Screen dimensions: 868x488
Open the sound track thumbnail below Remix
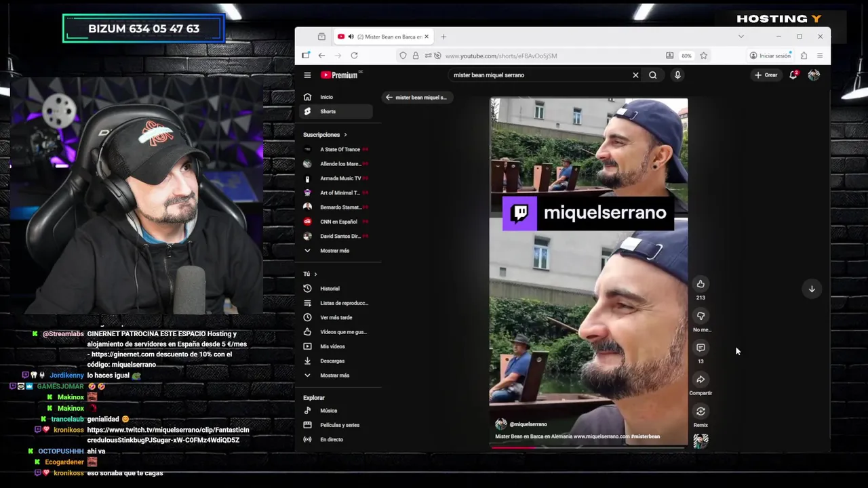point(701,441)
